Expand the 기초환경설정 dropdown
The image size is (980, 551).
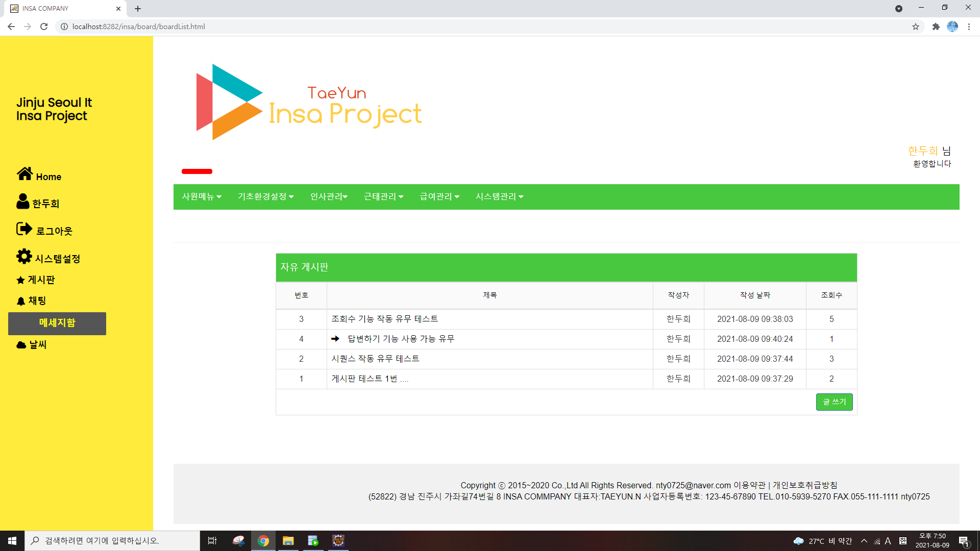[x=266, y=197]
